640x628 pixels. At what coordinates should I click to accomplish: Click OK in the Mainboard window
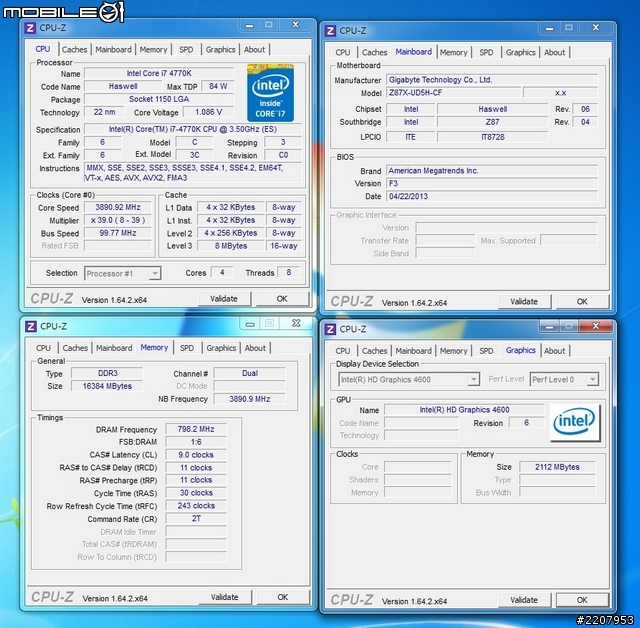click(x=582, y=302)
